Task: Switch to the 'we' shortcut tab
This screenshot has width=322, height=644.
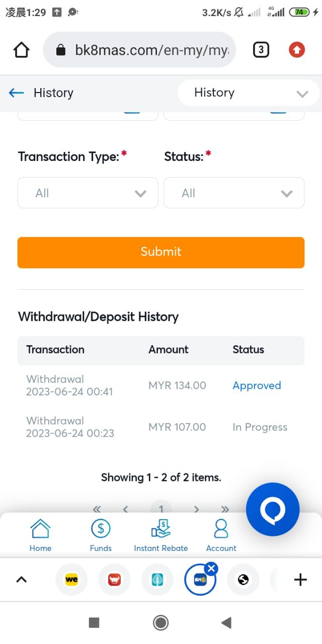Action: click(x=71, y=580)
